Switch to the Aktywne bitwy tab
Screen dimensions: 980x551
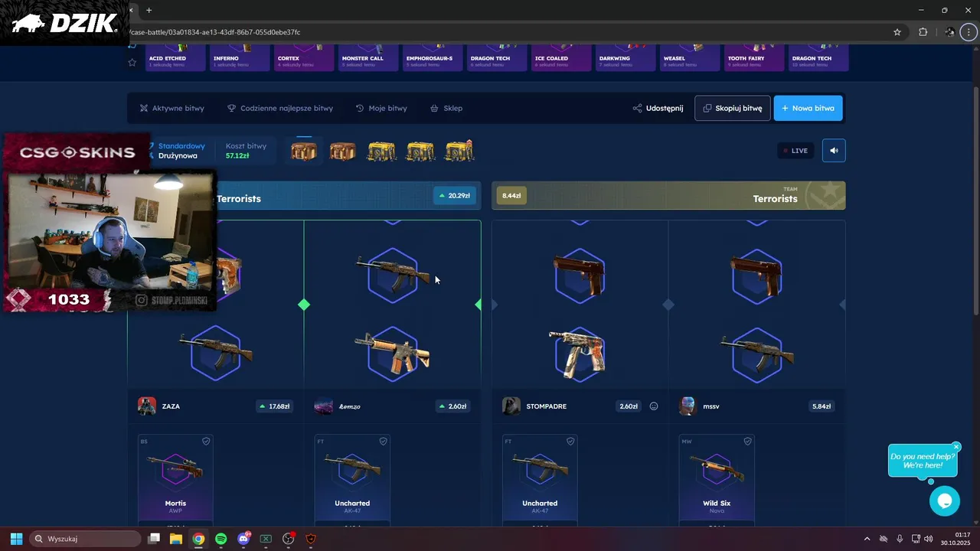[x=172, y=108]
